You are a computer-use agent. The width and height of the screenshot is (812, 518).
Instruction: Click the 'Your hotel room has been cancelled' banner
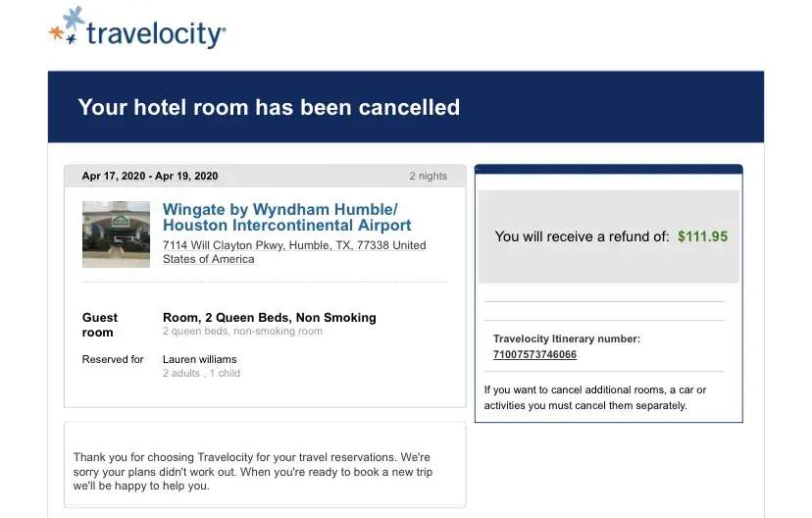coord(269,107)
